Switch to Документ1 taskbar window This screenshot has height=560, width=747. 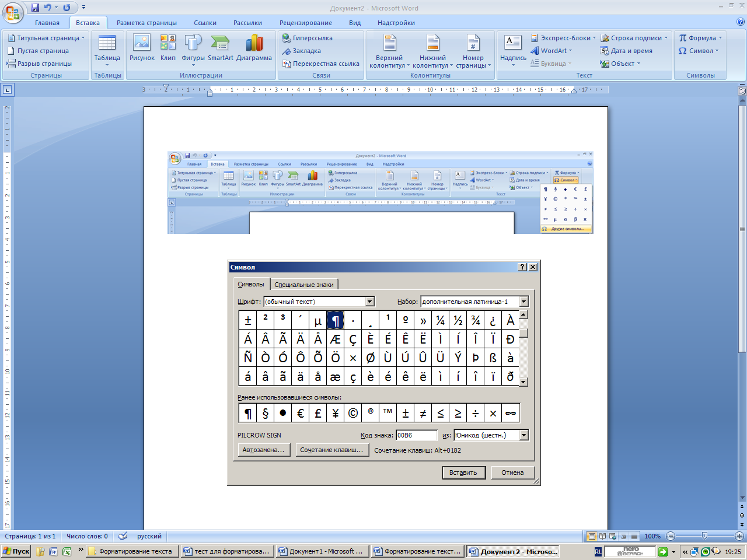321,551
